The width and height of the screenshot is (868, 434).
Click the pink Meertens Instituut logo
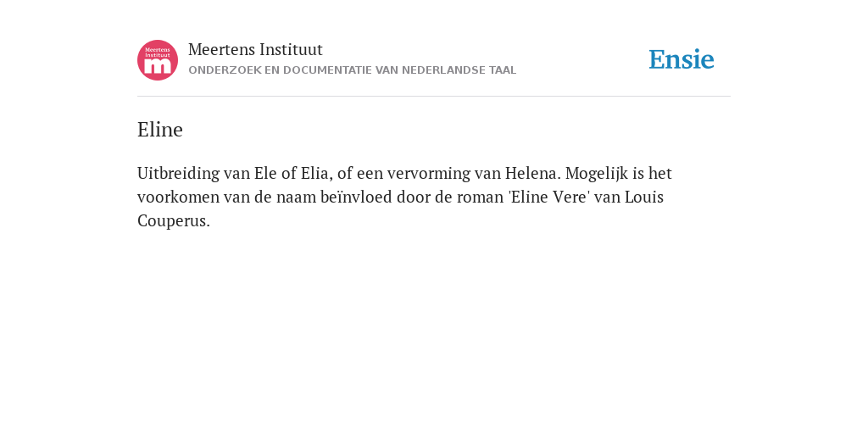(x=158, y=60)
